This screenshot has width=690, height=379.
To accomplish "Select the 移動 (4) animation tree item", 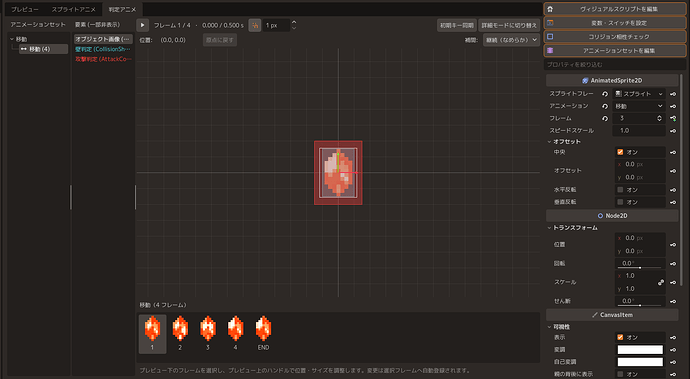I will click(43, 49).
